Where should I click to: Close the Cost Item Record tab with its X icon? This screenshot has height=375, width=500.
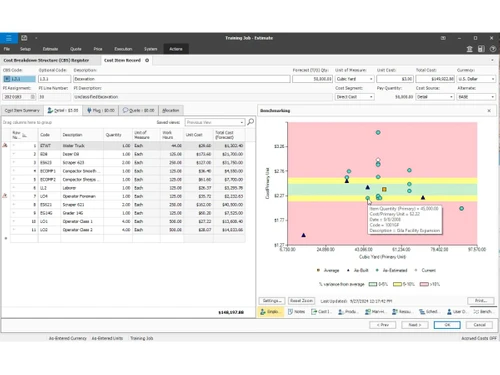(x=147, y=60)
